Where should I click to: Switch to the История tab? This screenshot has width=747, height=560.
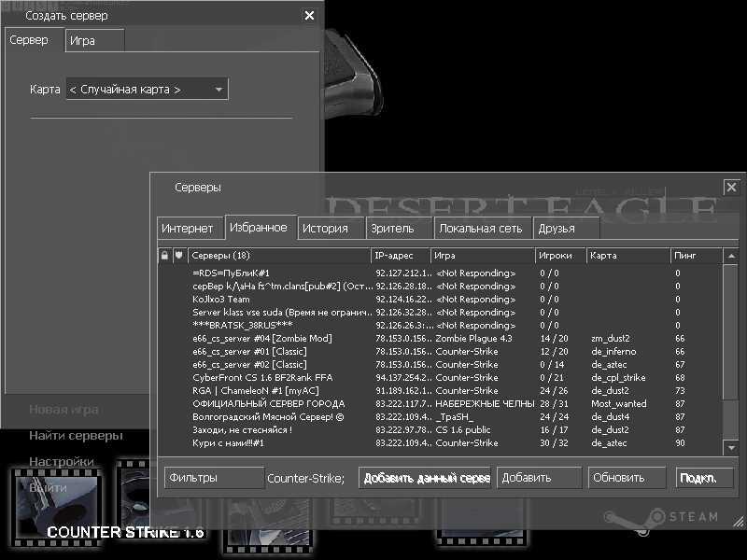tap(325, 228)
